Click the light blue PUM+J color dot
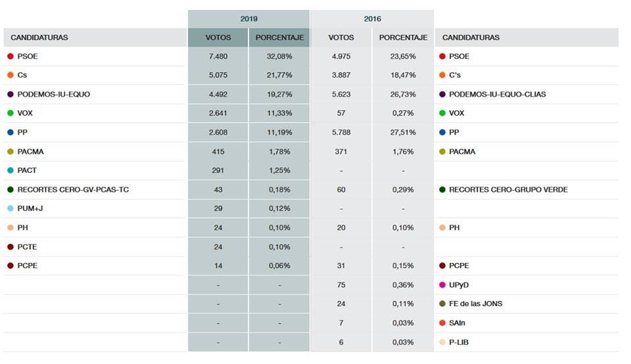The height and width of the screenshot is (364, 631). tap(11, 209)
